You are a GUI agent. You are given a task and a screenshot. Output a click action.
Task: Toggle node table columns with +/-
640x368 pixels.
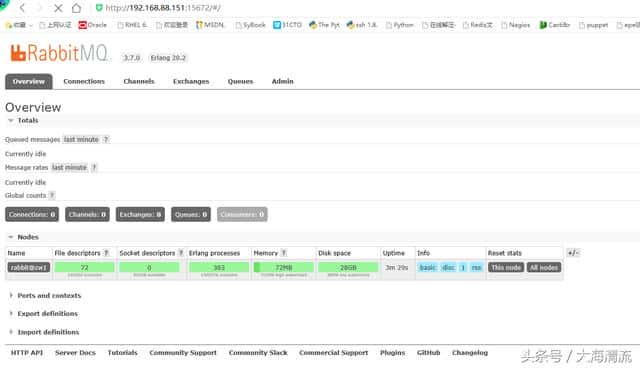coord(573,253)
